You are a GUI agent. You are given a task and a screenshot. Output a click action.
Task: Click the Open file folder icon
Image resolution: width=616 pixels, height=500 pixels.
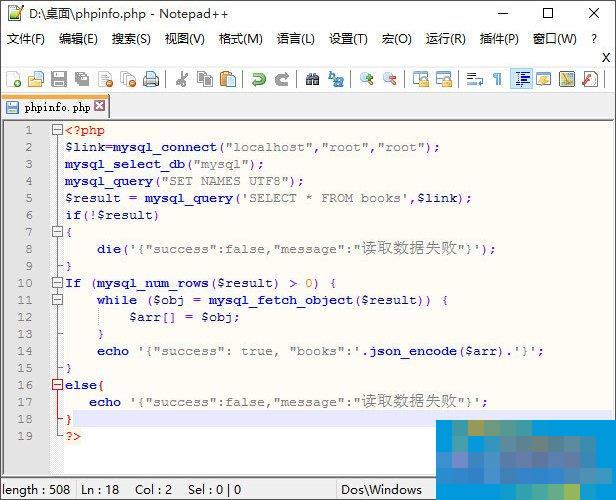[x=36, y=79]
